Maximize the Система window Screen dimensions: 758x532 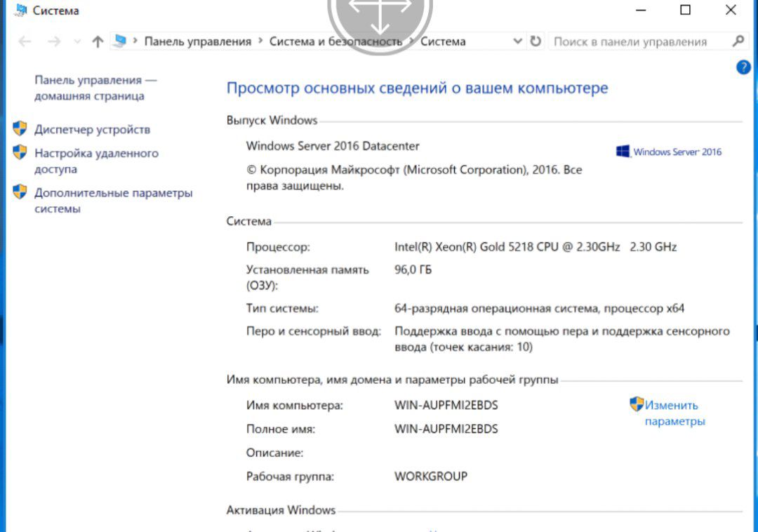click(685, 10)
